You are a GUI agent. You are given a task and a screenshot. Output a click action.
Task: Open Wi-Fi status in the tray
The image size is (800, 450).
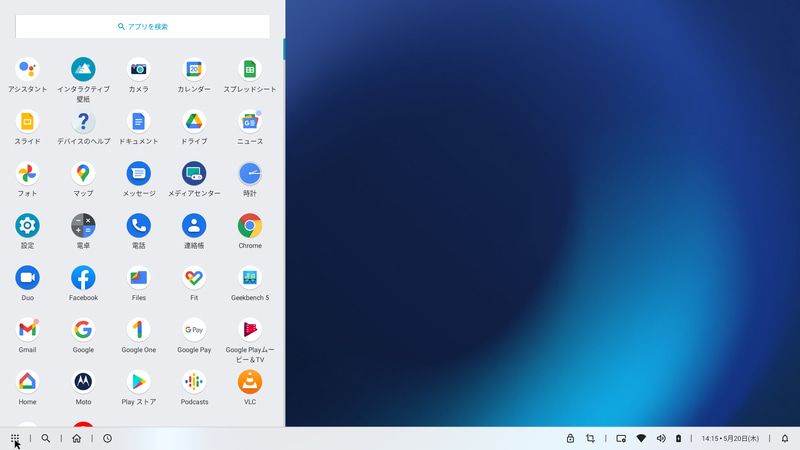[x=641, y=438]
